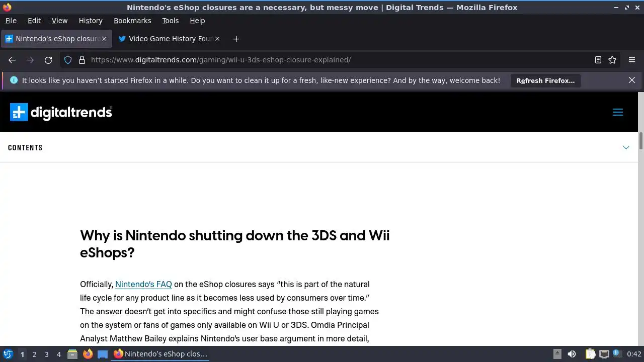Select the Nintendo's eShop taskbar window entry

click(x=161, y=354)
